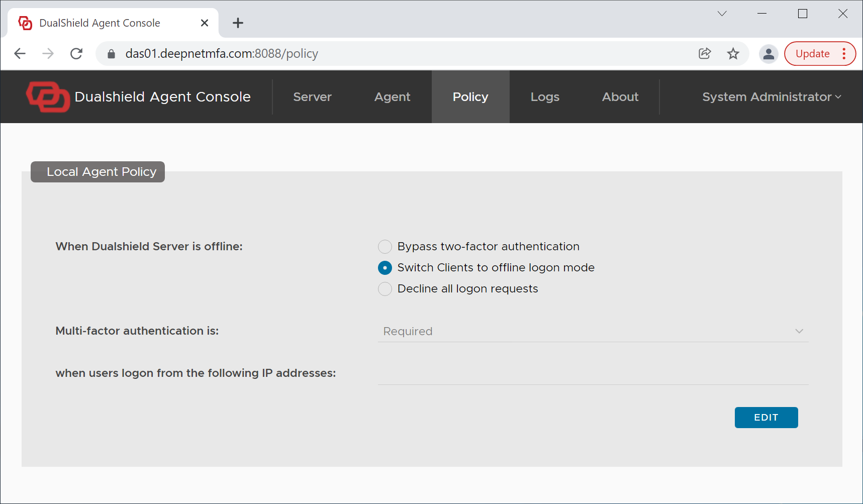Open new browser tab with plus
Viewport: 863px width, 504px height.
coord(238,23)
